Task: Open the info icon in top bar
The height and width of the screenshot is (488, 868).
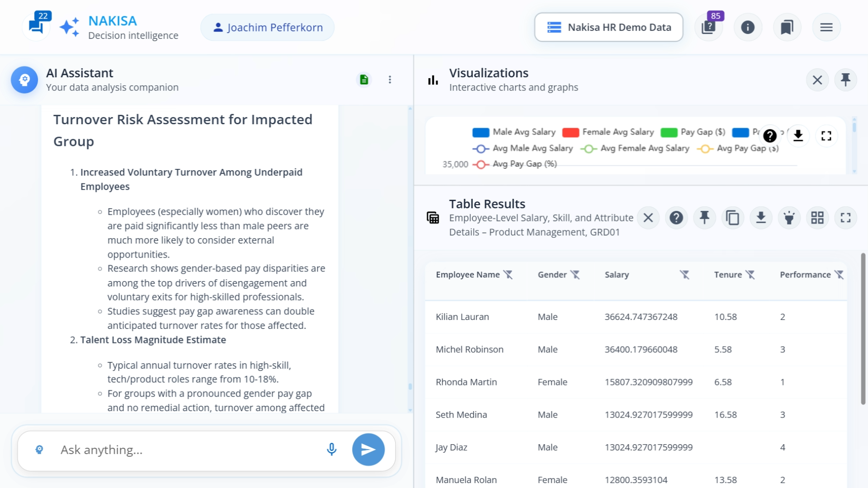Action: point(748,27)
